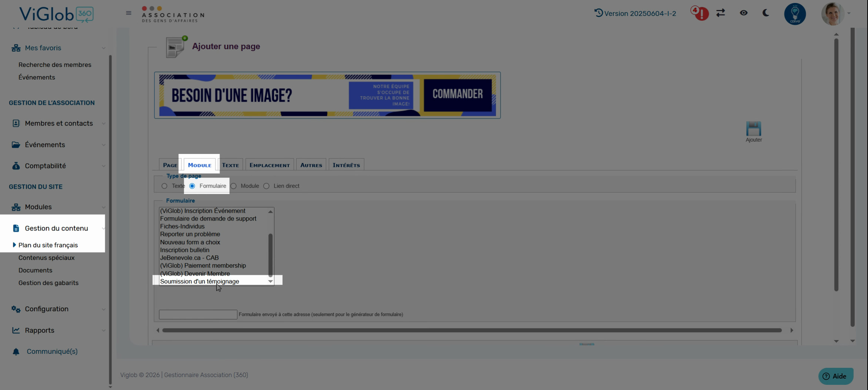
Task: Select the Module page type radio
Action: (x=233, y=186)
